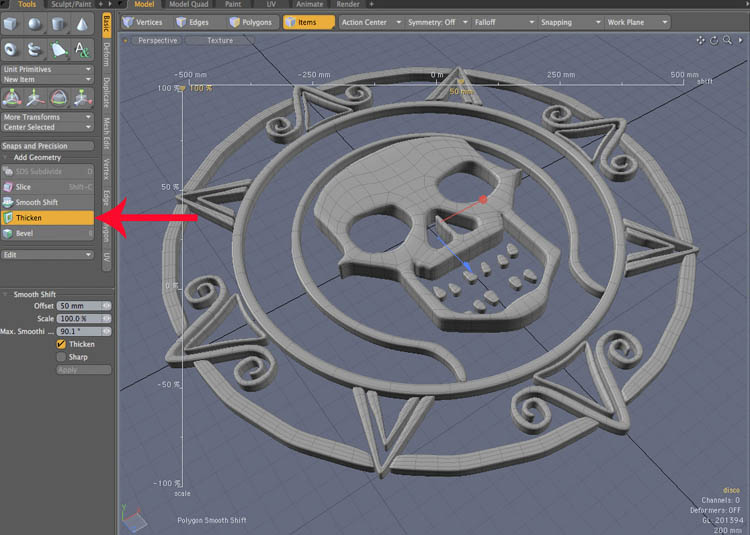Open the Unit Primitives dropdown

pyautogui.click(x=47, y=69)
